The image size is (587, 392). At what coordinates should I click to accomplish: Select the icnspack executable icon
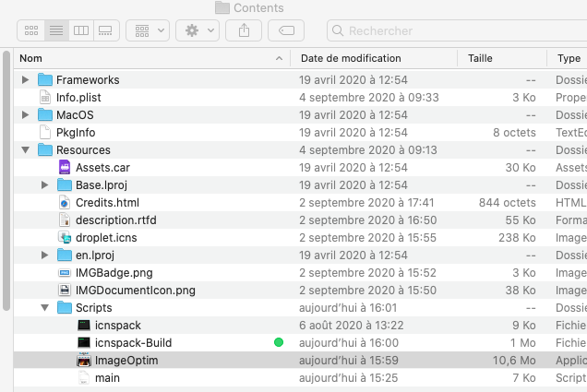pyautogui.click(x=84, y=325)
